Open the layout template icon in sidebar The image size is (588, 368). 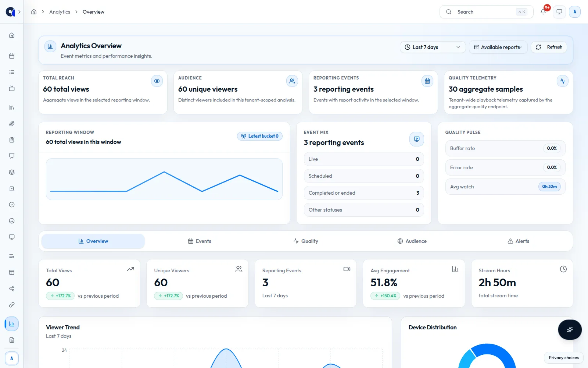12,272
